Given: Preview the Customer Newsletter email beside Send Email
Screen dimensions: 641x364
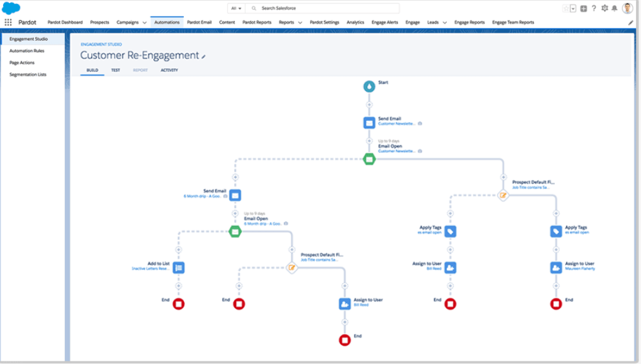Looking at the screenshot, I should tap(420, 123).
